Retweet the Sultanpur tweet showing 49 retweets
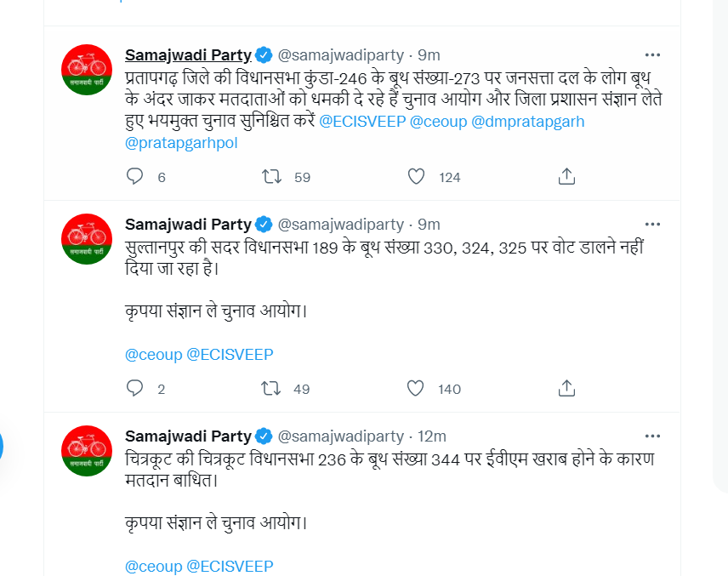The image size is (728, 576). [272, 388]
